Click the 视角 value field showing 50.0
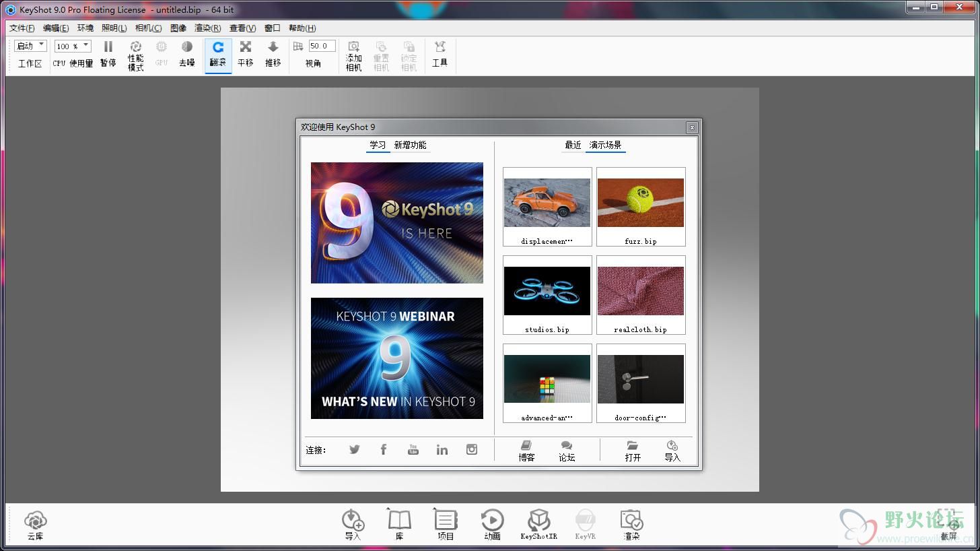Image resolution: width=980 pixels, height=551 pixels. click(x=322, y=46)
